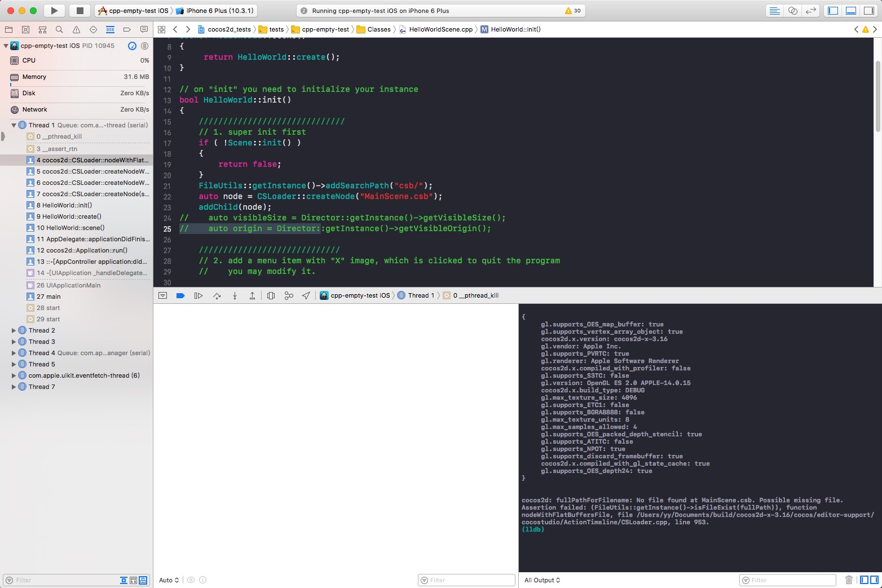Screen dimensions: 882x588
Task: Click the editor vertical scrollbar
Action: [877, 96]
